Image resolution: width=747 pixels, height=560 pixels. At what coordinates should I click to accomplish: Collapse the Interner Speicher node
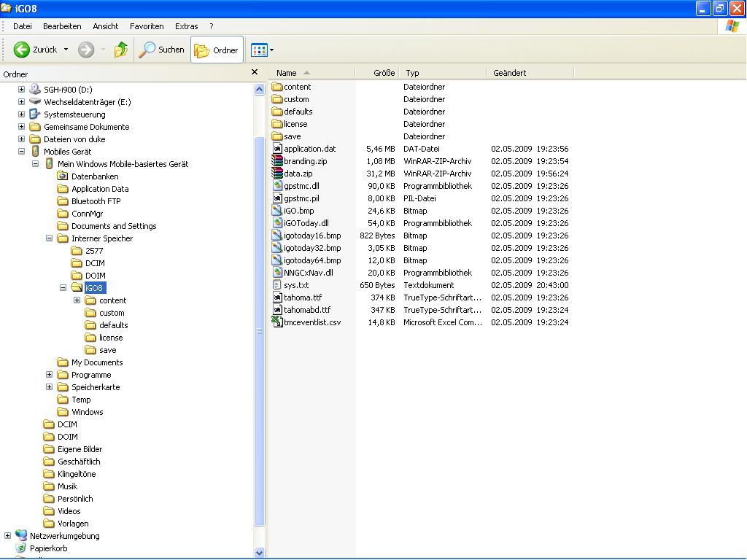click(x=49, y=238)
